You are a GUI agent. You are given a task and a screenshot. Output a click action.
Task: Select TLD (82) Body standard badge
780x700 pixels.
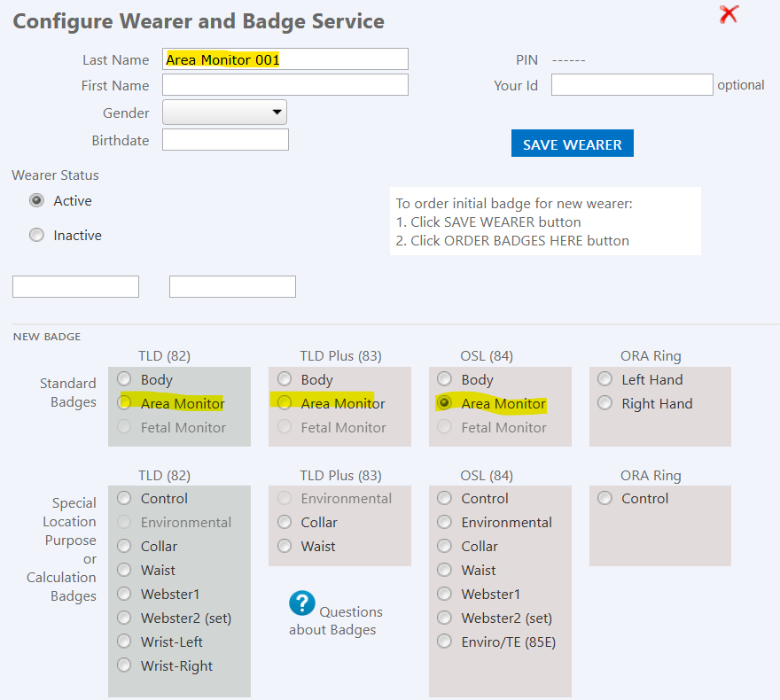(124, 379)
